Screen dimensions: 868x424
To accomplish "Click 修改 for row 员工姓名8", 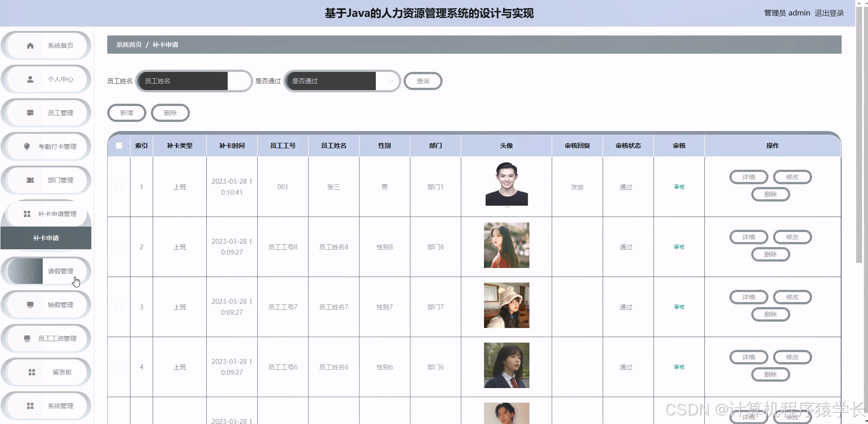I will (x=793, y=237).
